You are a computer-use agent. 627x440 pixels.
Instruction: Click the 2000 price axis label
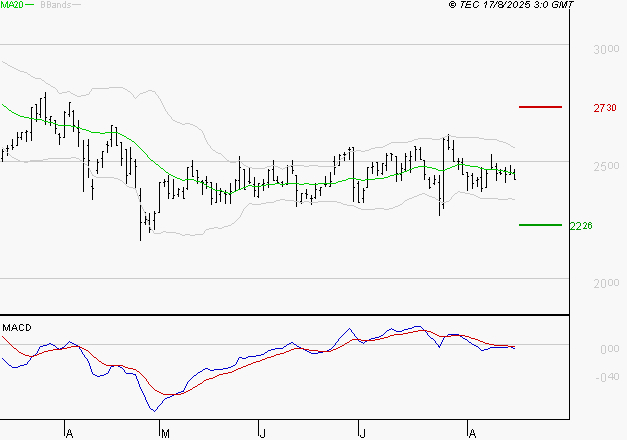pos(605,283)
